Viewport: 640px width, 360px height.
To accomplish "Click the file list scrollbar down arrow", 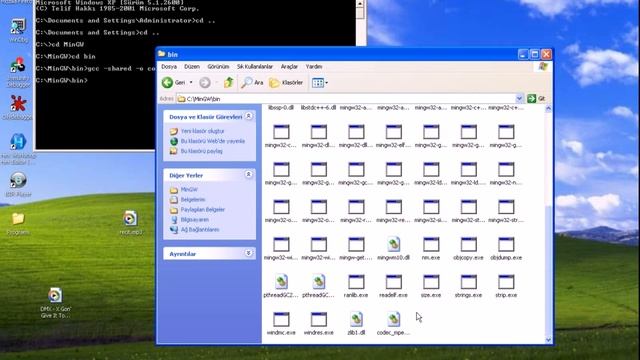I will point(548,340).
